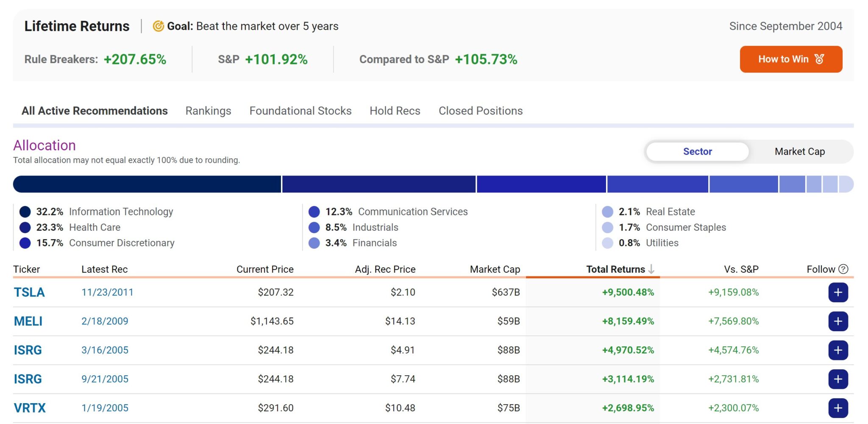This screenshot has height=424, width=868.
Task: Open the VRTX ticker link
Action: (30, 408)
